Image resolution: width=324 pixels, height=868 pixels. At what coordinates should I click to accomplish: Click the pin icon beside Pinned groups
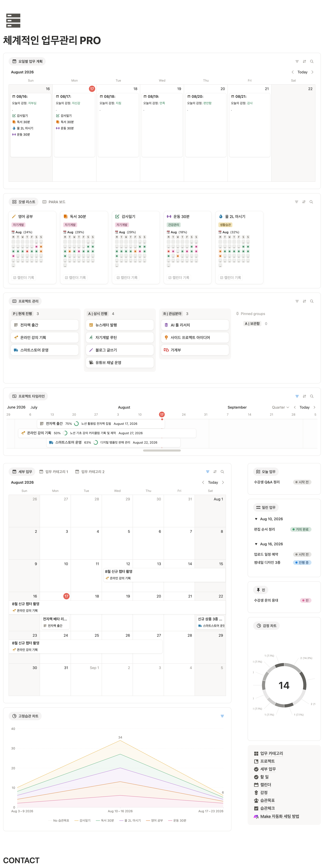click(237, 314)
